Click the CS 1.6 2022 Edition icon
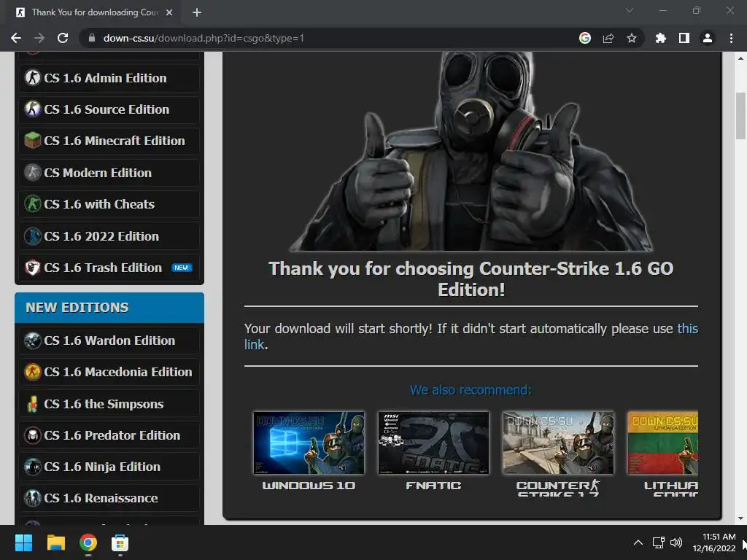The width and height of the screenshot is (747, 560). pyautogui.click(x=32, y=236)
